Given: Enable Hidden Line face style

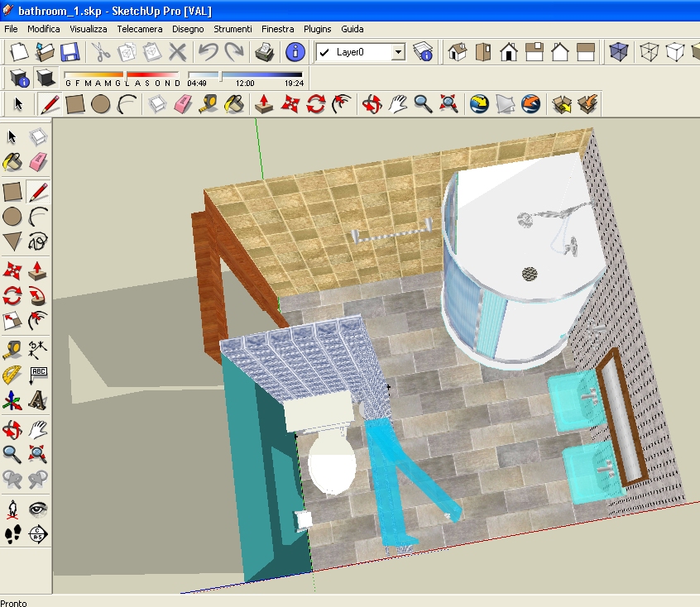Looking at the screenshot, I should pyautogui.click(x=674, y=52).
